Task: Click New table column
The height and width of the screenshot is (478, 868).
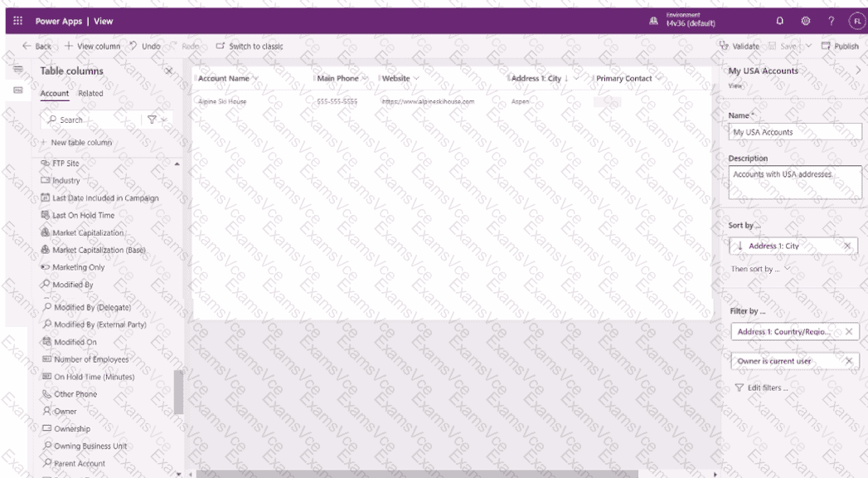Action: (80, 143)
